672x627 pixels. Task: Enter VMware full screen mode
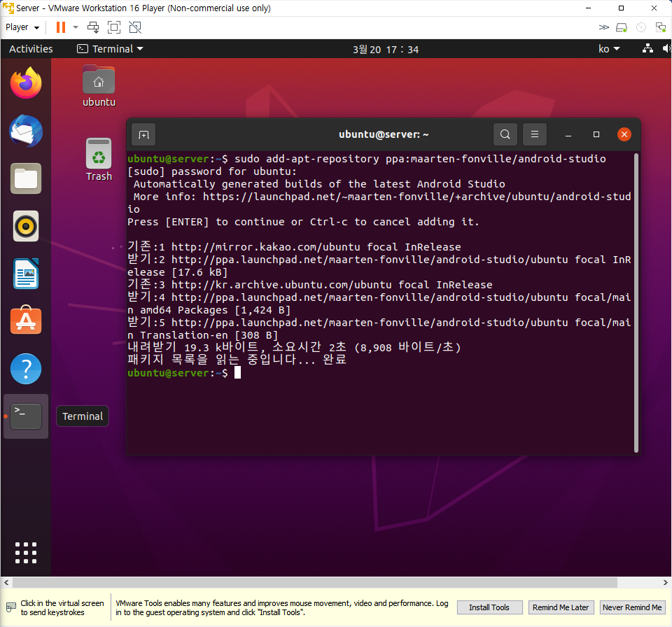click(114, 27)
